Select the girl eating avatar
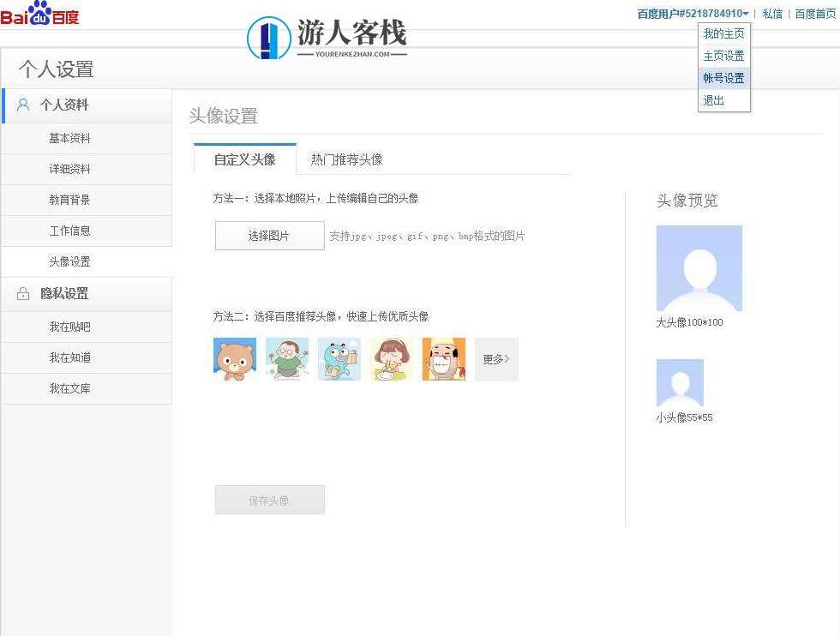The width and height of the screenshot is (840, 636). [x=391, y=359]
